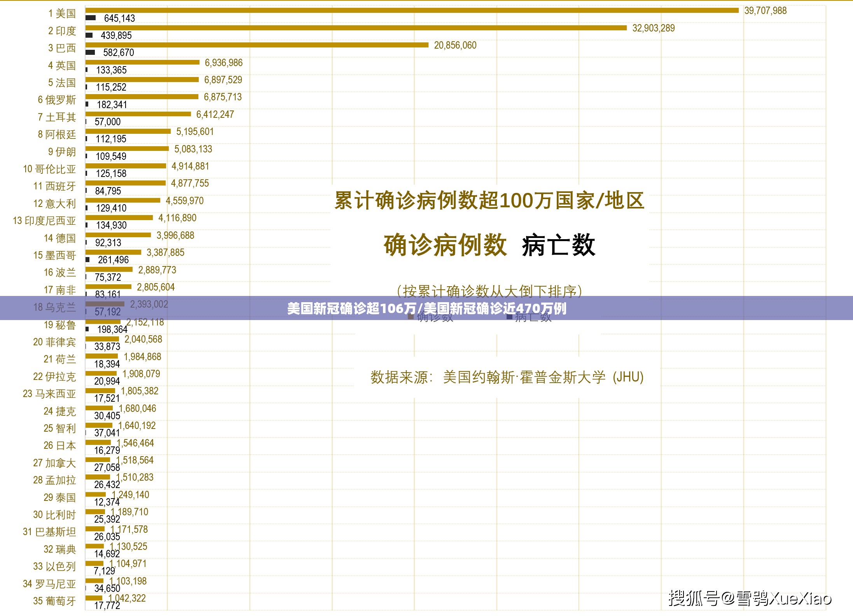This screenshot has height=616, width=853.
Task: Click the '35 葡萄牙' label
Action: pyautogui.click(x=54, y=600)
